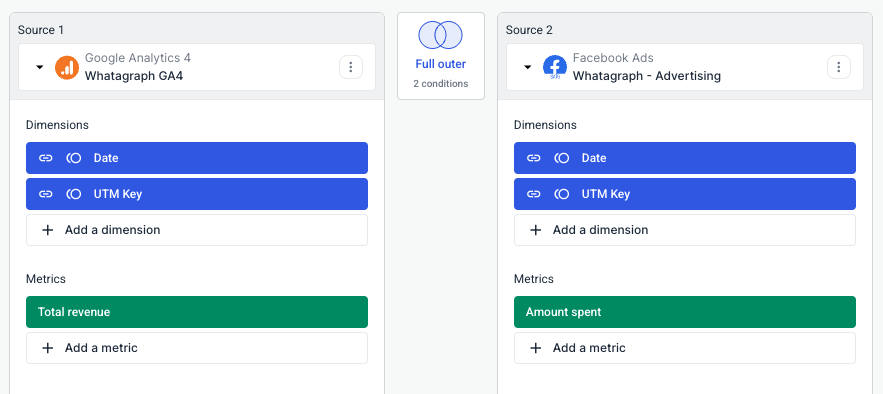Open the three-dot menu for Source 2
The image size is (883, 394).
pos(839,67)
